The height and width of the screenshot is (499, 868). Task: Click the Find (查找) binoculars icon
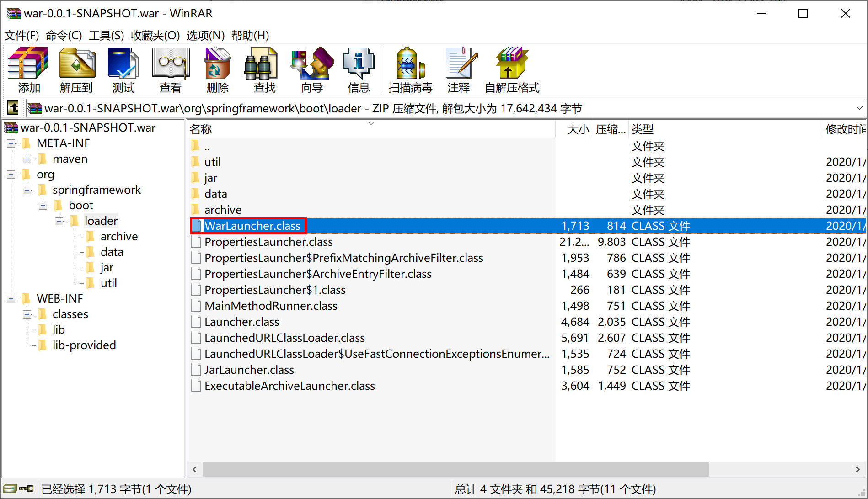pos(261,63)
